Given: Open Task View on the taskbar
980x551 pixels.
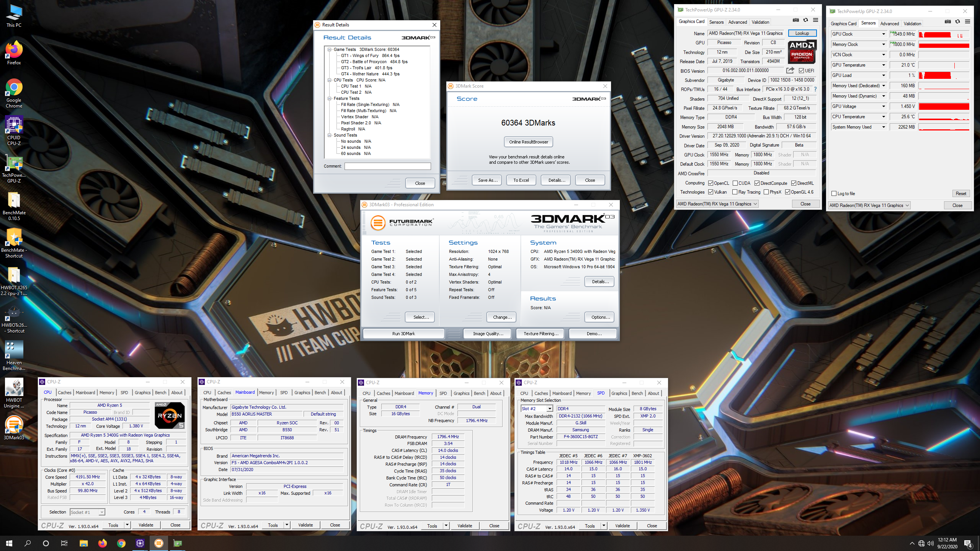Looking at the screenshot, I should coord(64,543).
